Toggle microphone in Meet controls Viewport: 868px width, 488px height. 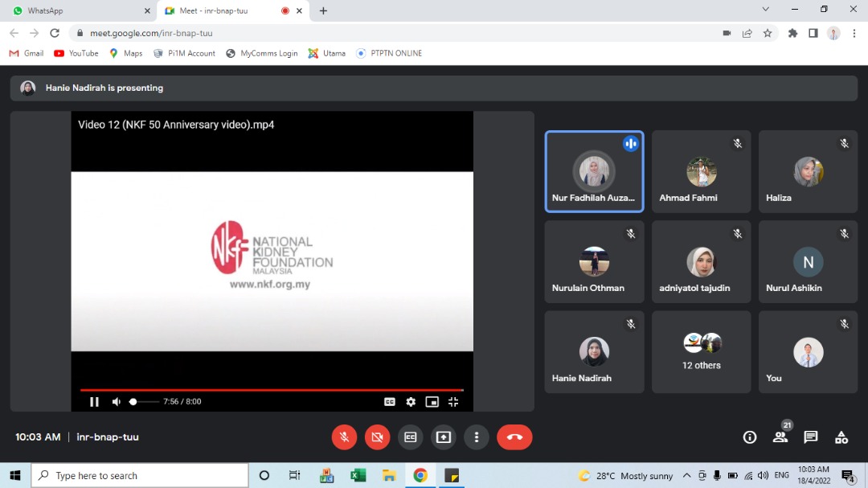click(x=344, y=437)
